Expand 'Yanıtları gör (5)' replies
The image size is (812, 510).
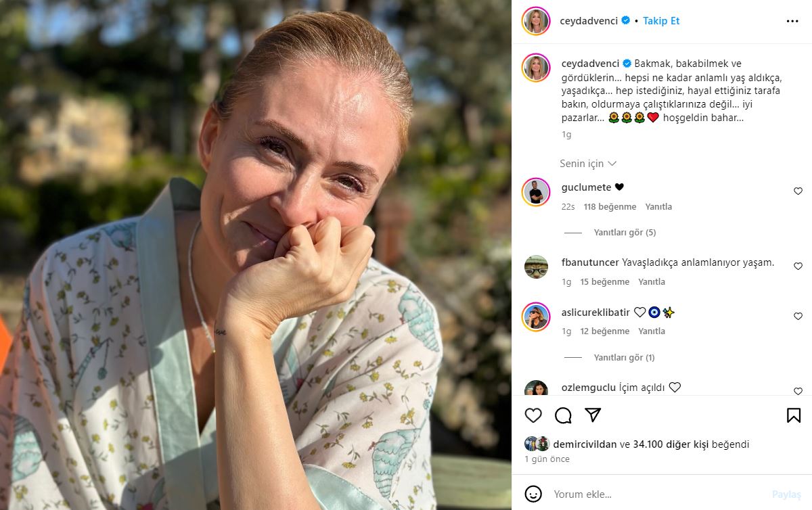(x=625, y=233)
